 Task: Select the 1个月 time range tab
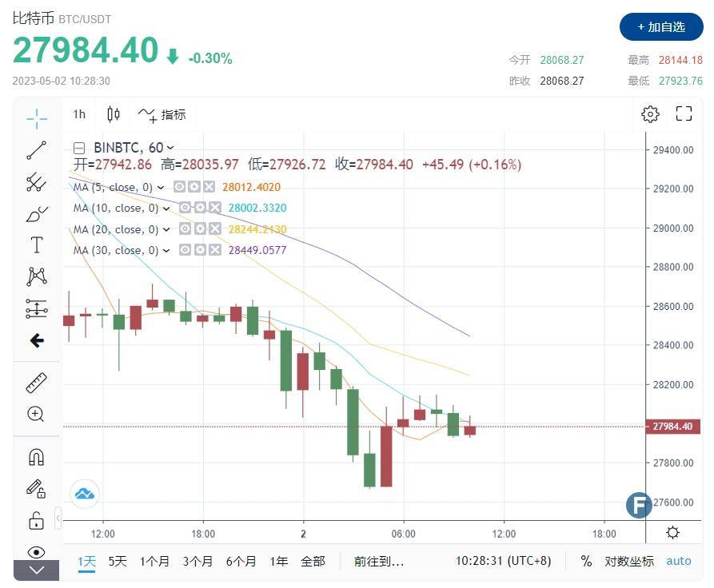point(154,562)
